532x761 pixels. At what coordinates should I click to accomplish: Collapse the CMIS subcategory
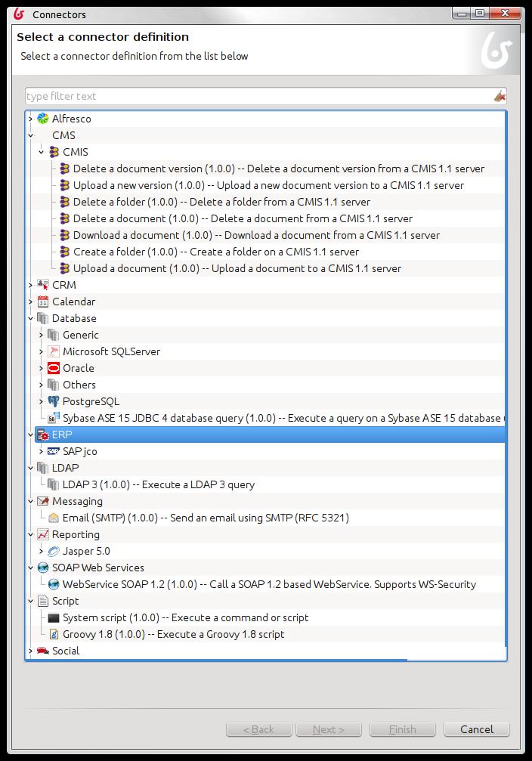click(x=42, y=152)
